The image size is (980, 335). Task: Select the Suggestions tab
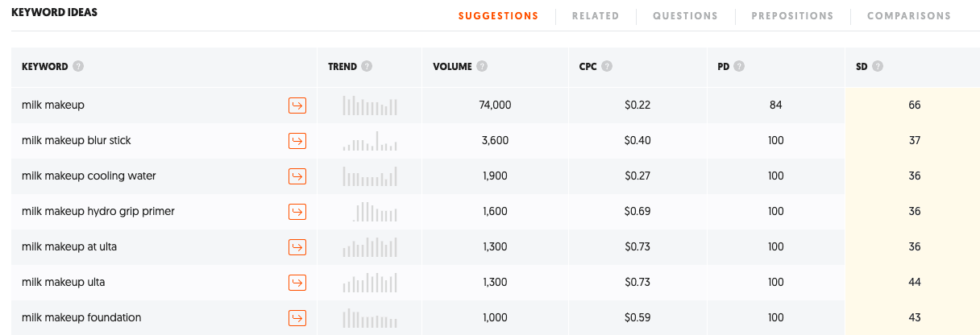pyautogui.click(x=498, y=15)
